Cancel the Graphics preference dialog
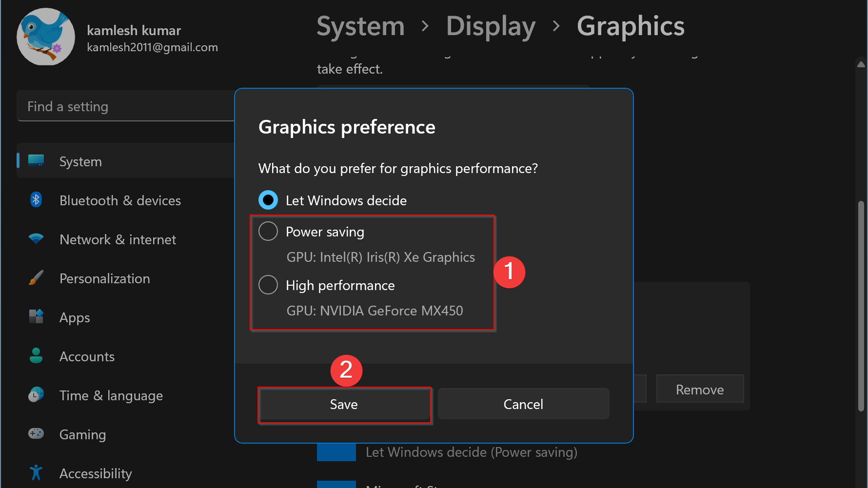Image resolution: width=868 pixels, height=488 pixels. point(523,404)
